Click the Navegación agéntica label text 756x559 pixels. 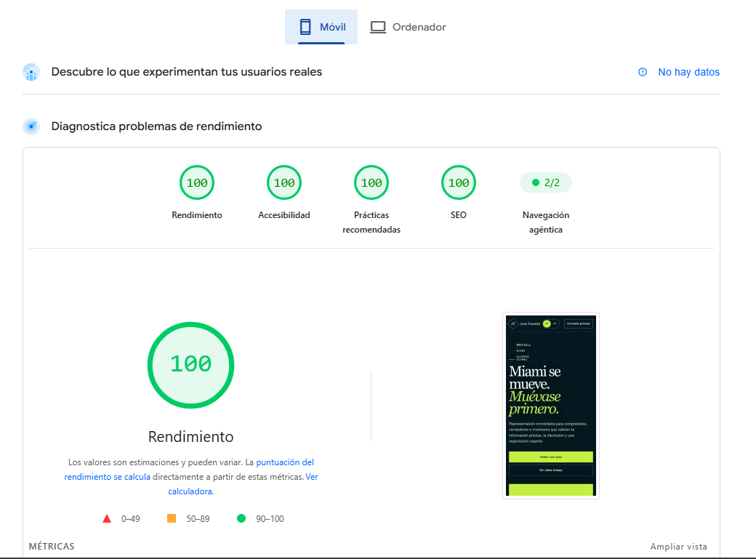click(x=546, y=222)
